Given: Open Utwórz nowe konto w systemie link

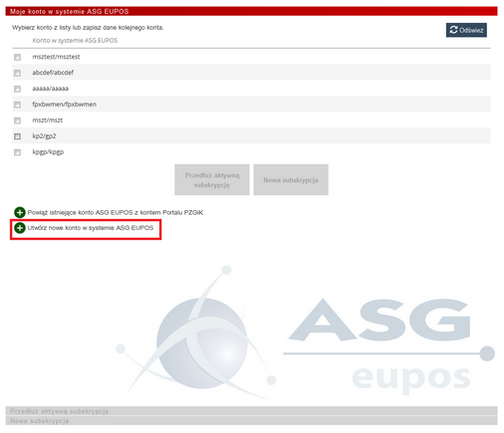Looking at the screenshot, I should (91, 228).
